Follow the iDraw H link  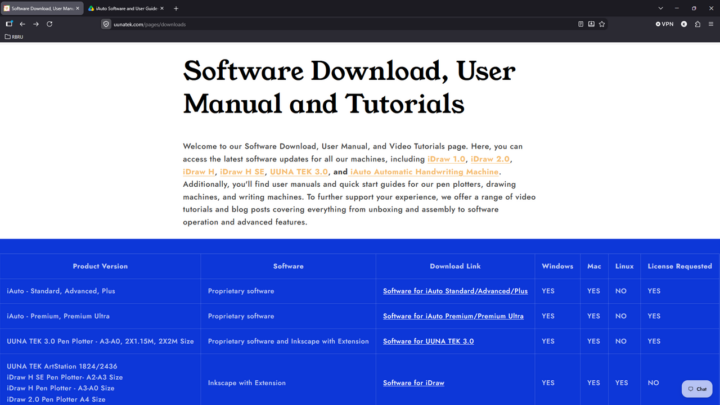(198, 172)
